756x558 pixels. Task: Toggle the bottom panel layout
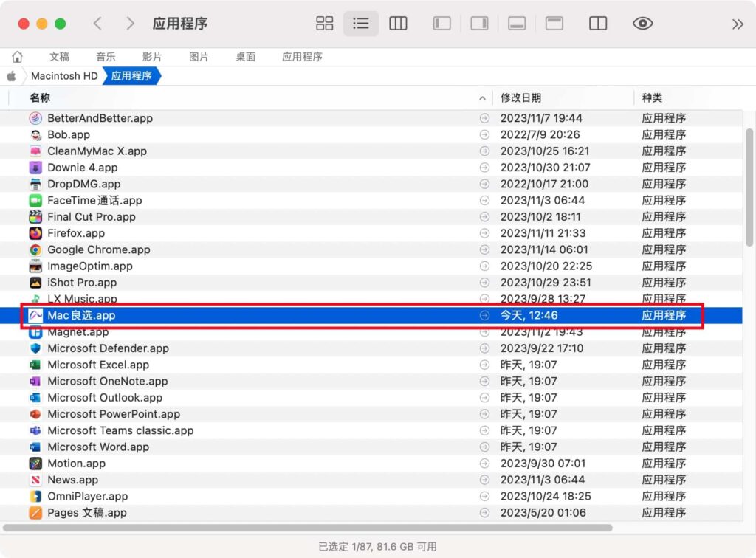click(516, 23)
